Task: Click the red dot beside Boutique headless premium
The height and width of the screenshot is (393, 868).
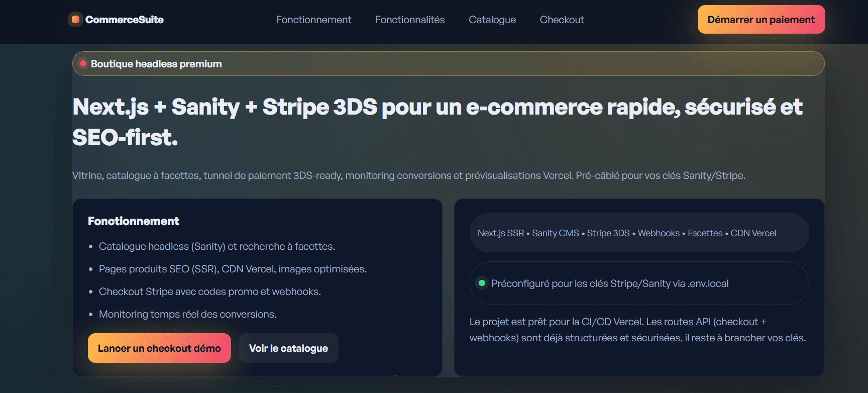Action: pos(83,63)
